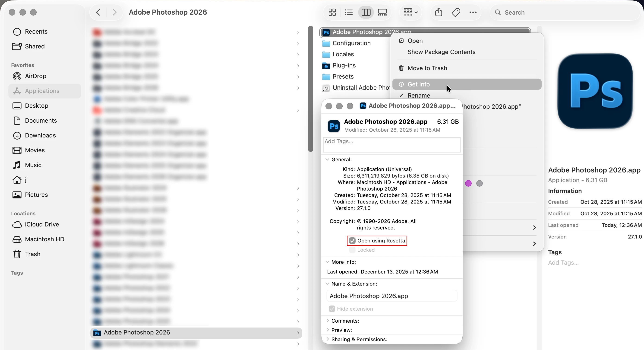Click the Last opened date in Info window
This screenshot has width=644, height=350.
coord(399,272)
